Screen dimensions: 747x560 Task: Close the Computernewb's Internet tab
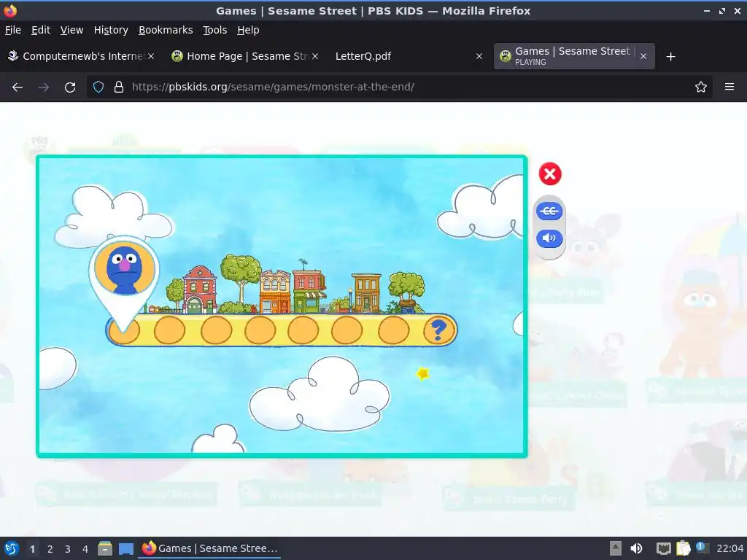(150, 56)
